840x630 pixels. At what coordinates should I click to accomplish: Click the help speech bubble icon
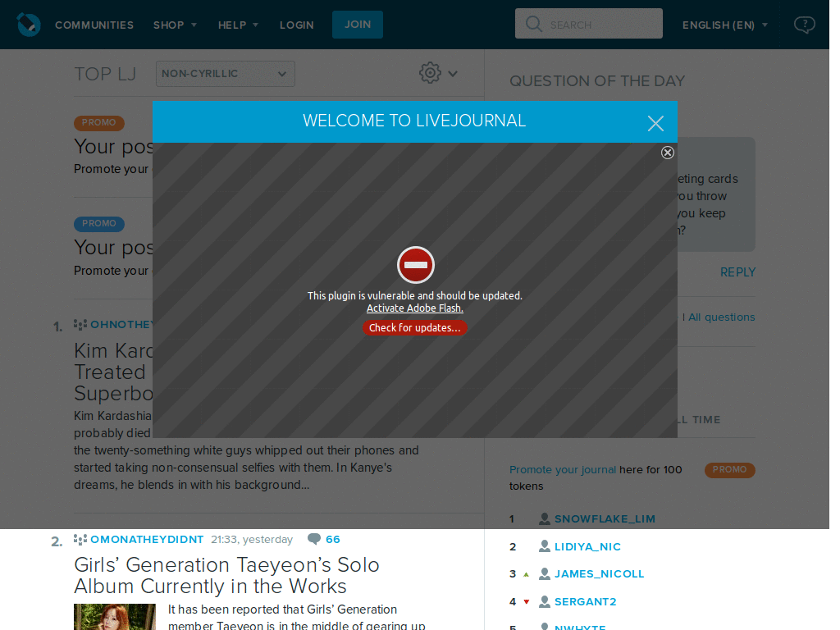click(804, 25)
